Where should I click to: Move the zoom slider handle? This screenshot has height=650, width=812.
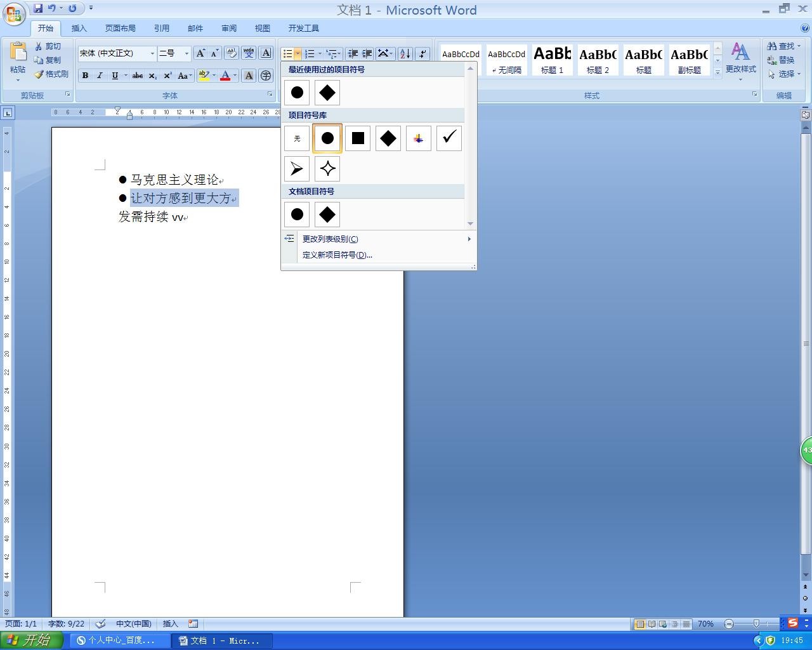[756, 624]
